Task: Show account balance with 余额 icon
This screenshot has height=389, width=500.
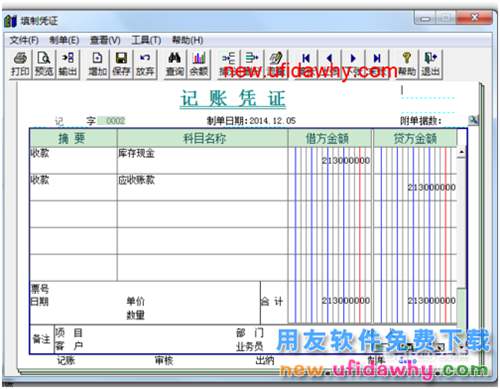Action: 199,64
